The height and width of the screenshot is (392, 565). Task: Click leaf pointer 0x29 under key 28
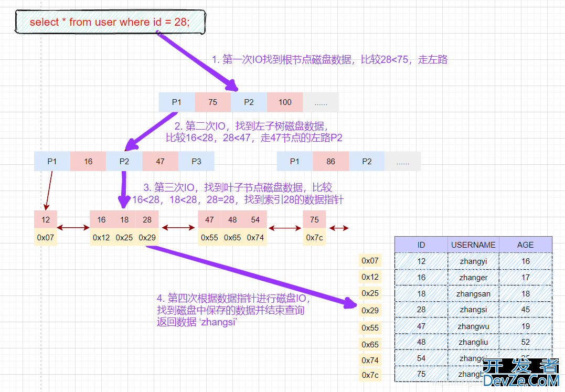[147, 237]
